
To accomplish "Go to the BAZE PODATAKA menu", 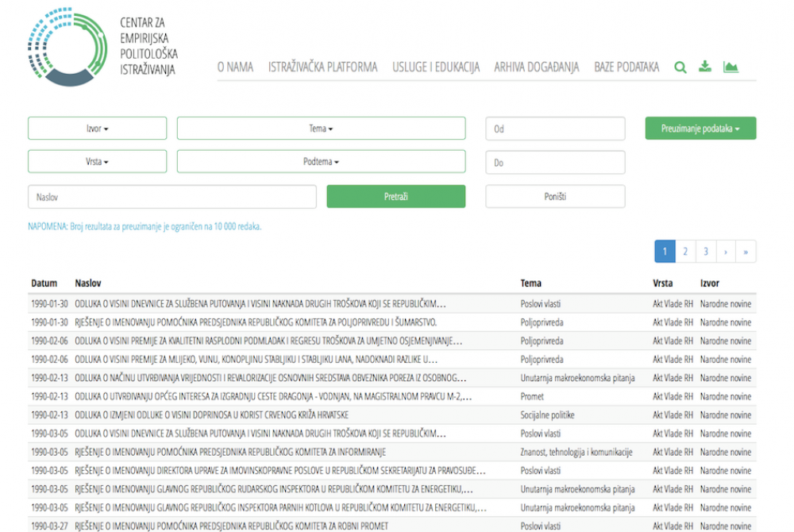I will [x=626, y=67].
